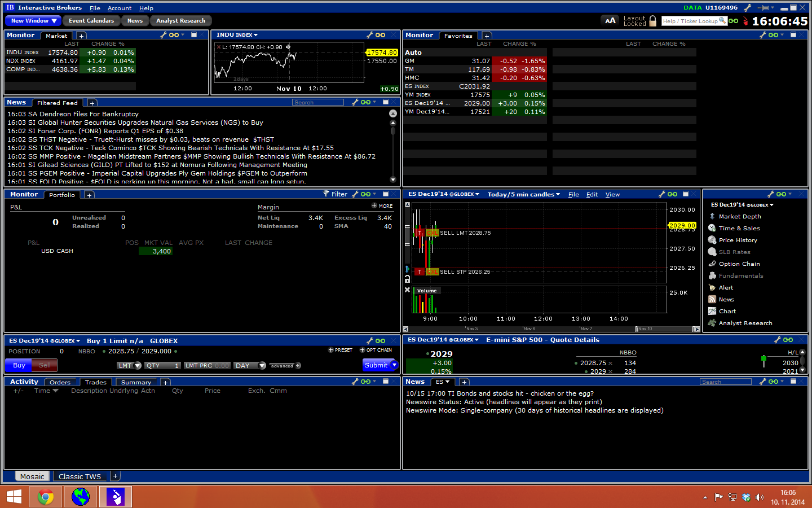Open News from the ES tools list
812x508 pixels.
pyautogui.click(x=721, y=300)
